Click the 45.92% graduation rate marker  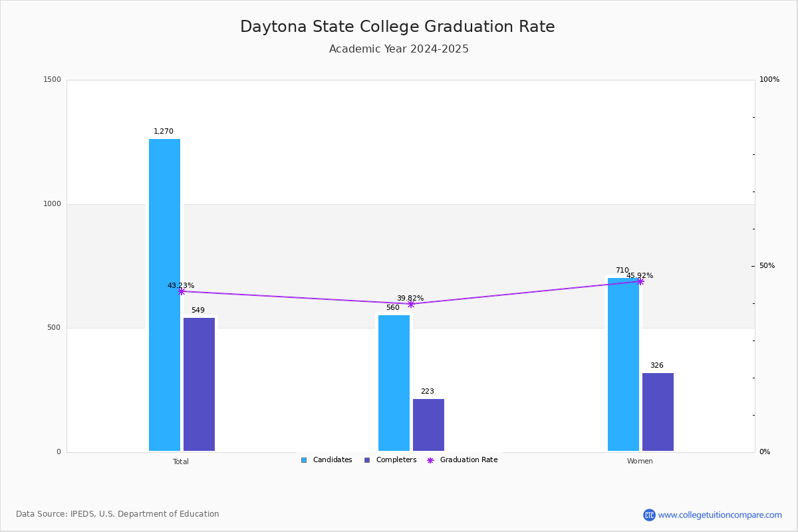click(640, 281)
